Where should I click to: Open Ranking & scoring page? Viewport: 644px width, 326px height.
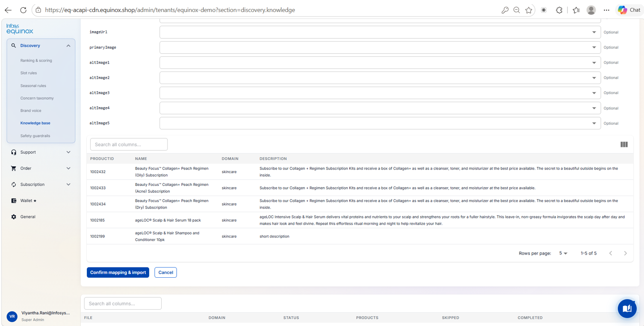[x=36, y=61]
